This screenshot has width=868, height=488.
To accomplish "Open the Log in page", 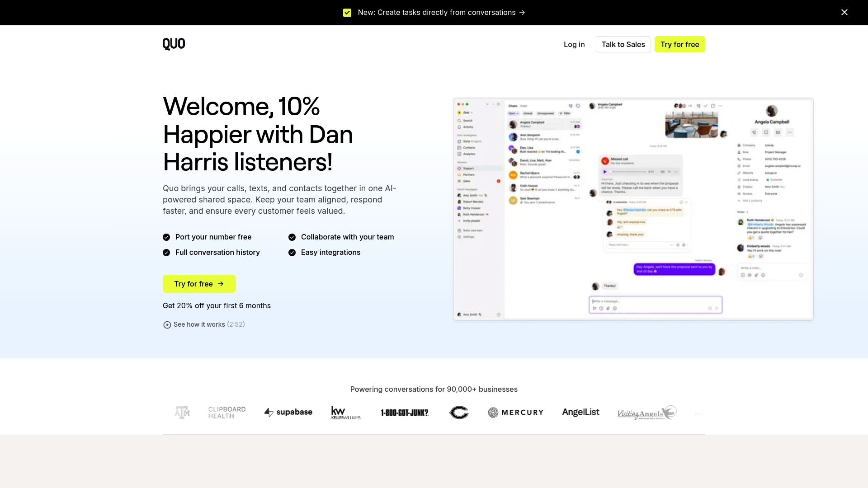I will point(574,44).
